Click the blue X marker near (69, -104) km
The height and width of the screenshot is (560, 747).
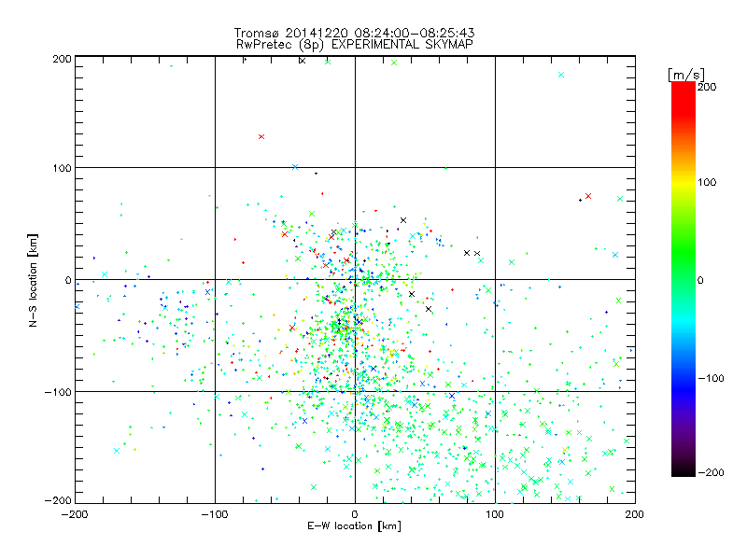[452, 396]
